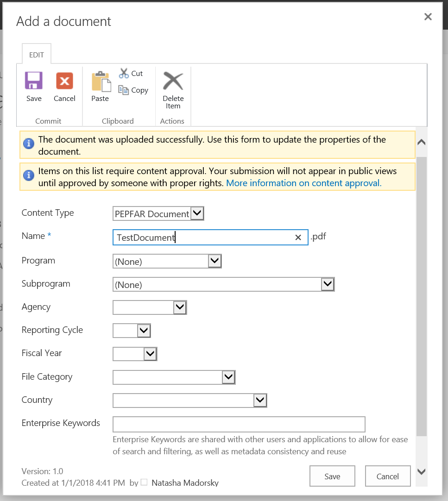This screenshot has width=448, height=501.
Task: Click the Cut scissors icon
Action: pos(124,73)
